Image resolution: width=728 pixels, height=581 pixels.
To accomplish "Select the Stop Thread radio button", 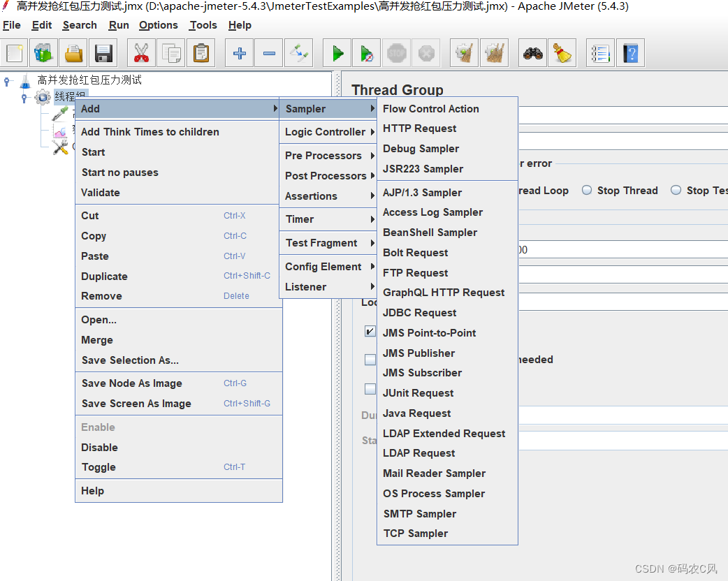I will (x=587, y=190).
